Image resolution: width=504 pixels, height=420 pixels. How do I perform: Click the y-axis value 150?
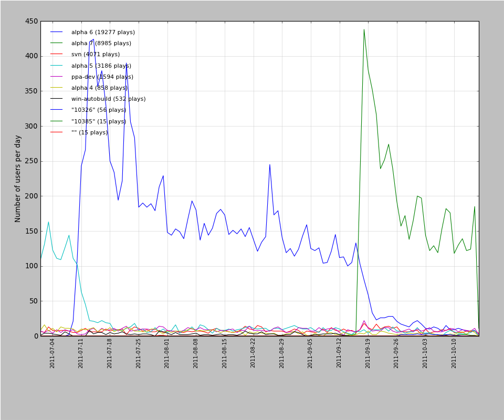coord(31,231)
